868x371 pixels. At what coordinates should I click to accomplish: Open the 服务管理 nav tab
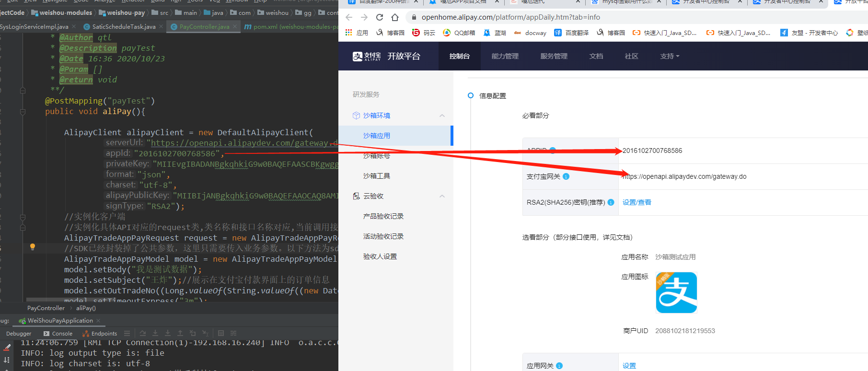[x=554, y=56]
